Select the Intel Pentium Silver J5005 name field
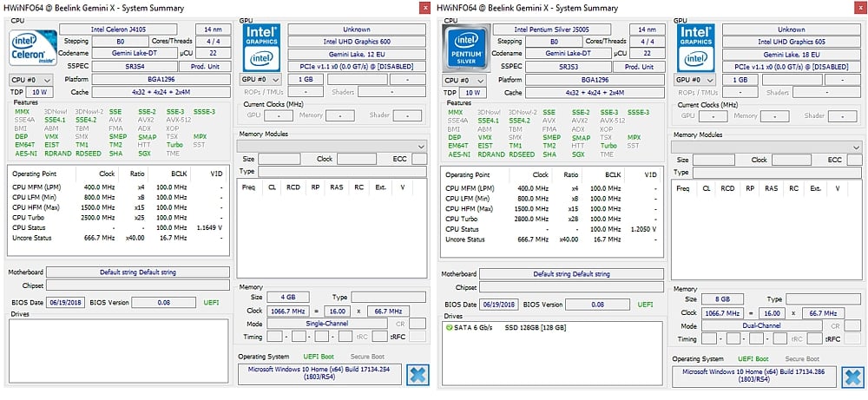The width and height of the screenshot is (868, 400). click(x=552, y=30)
